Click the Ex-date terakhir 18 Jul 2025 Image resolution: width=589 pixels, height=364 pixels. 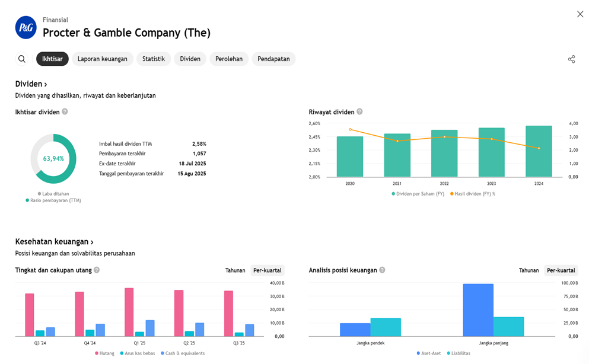[x=192, y=164]
